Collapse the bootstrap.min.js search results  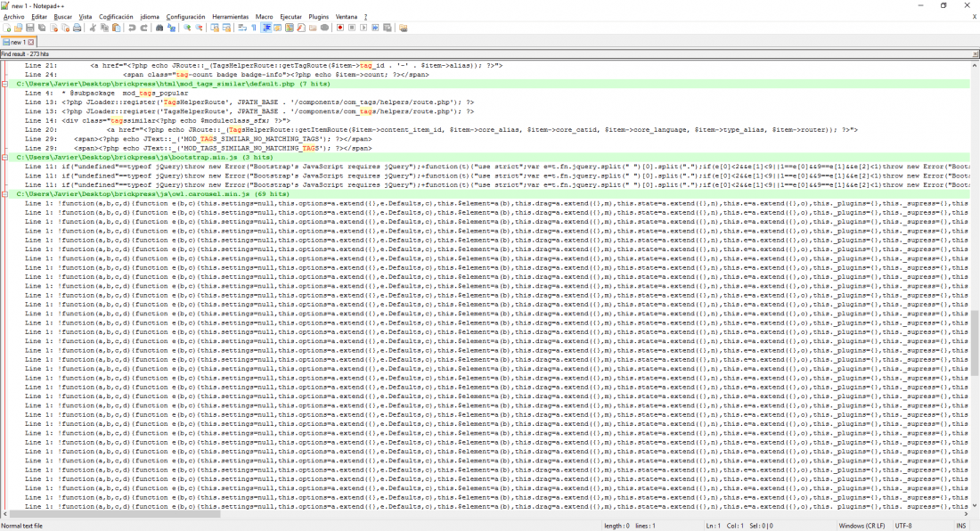4,158
